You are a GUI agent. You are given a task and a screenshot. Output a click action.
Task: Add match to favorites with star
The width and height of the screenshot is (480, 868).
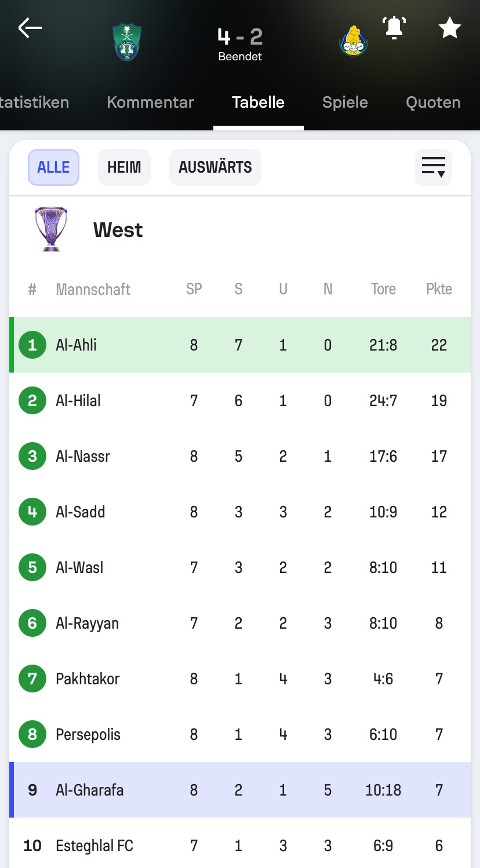(449, 28)
